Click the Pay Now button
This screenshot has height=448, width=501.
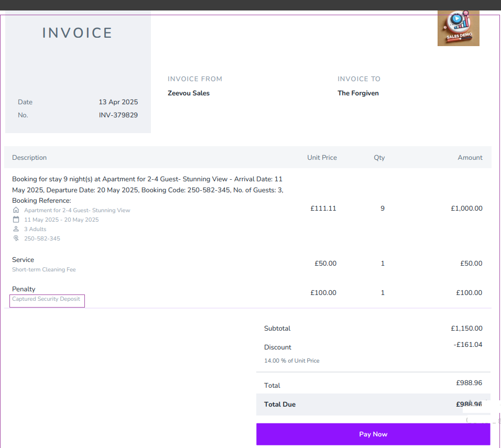(x=373, y=434)
